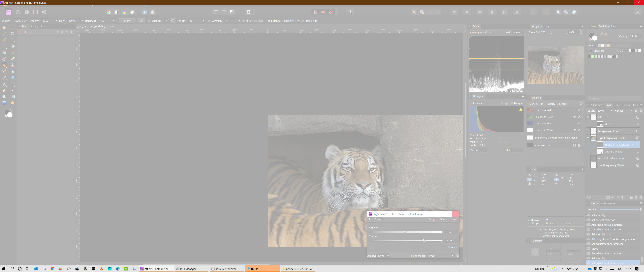Switch to the Assets tab
644x272 pixels.
pos(44,26)
